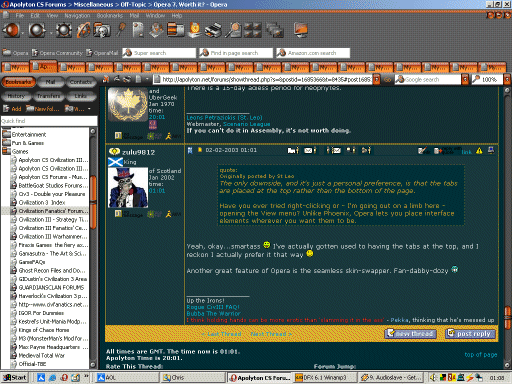The image size is (512, 384).
Task: Toggle the History panel selector
Action: pos(16,96)
